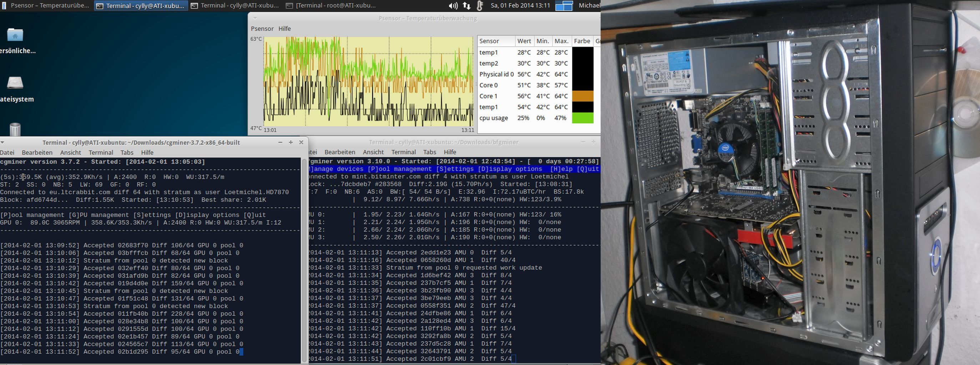Image resolution: width=980 pixels, height=365 pixels.
Task: Select the Core 1 sensor name
Action: coord(489,96)
